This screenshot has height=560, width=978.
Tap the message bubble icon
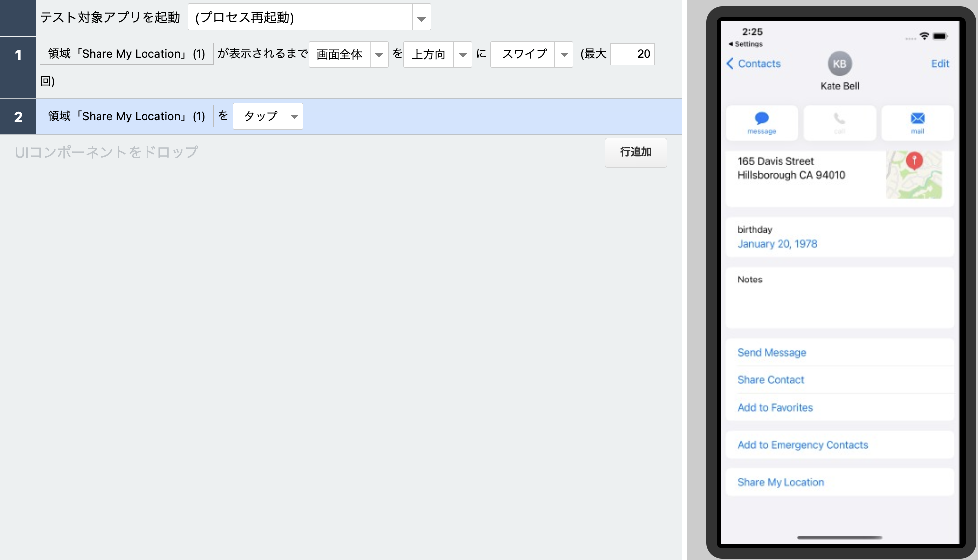tap(762, 118)
